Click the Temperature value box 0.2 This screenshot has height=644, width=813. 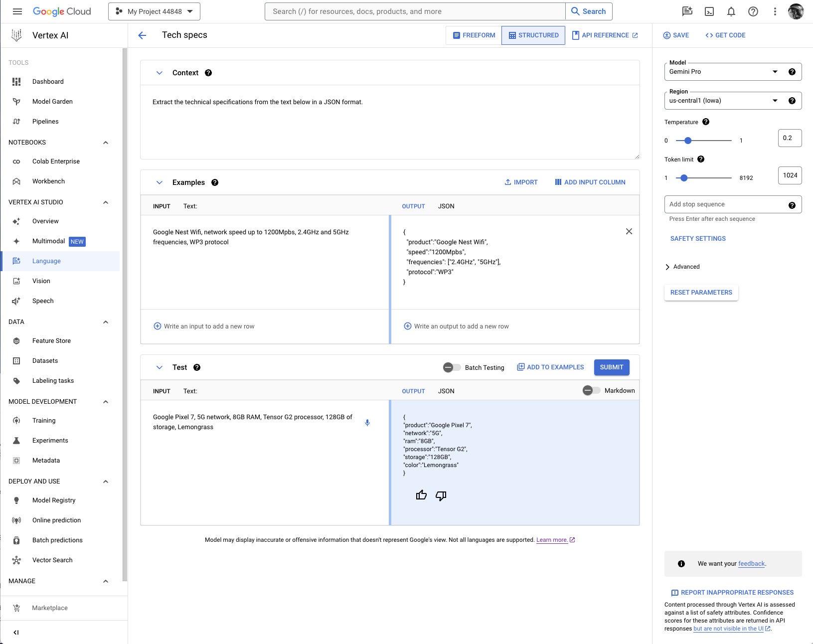click(790, 138)
